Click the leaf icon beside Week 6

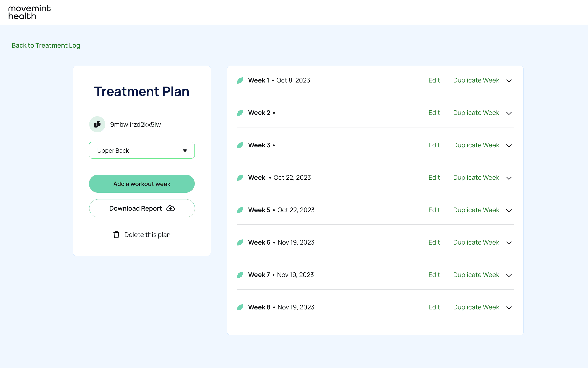coord(240,242)
